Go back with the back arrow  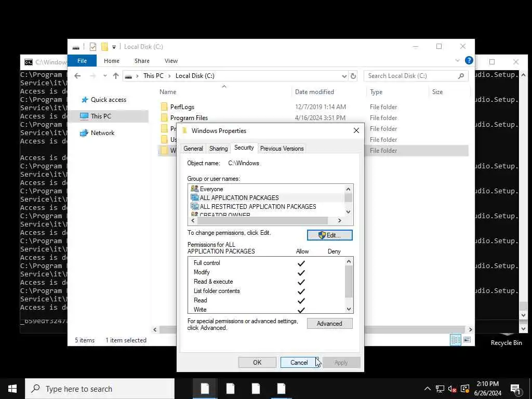tap(77, 76)
